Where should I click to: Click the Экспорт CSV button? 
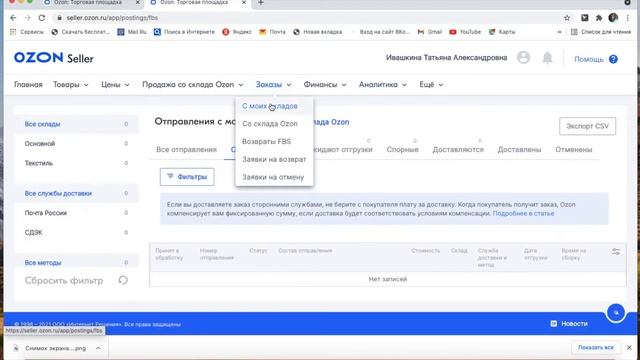pyautogui.click(x=587, y=126)
